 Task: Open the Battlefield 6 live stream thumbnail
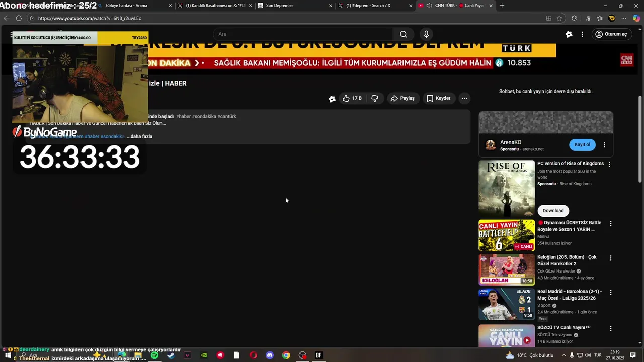(x=507, y=235)
